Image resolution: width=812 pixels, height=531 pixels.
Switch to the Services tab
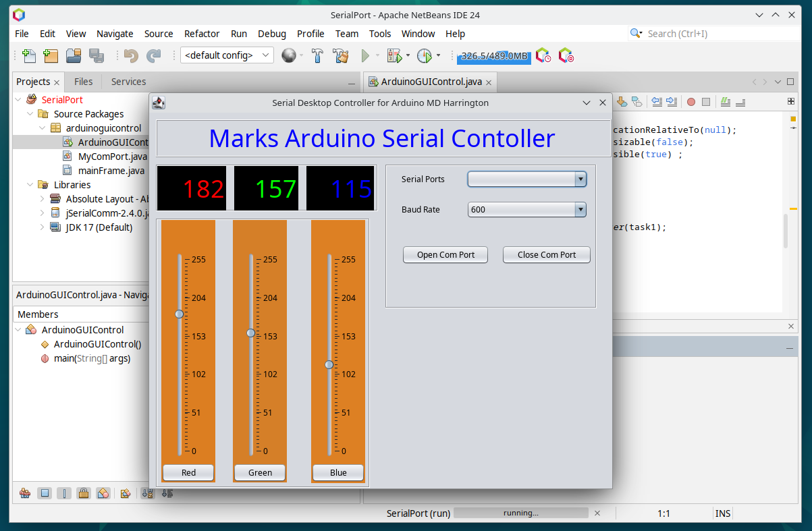tap(128, 82)
